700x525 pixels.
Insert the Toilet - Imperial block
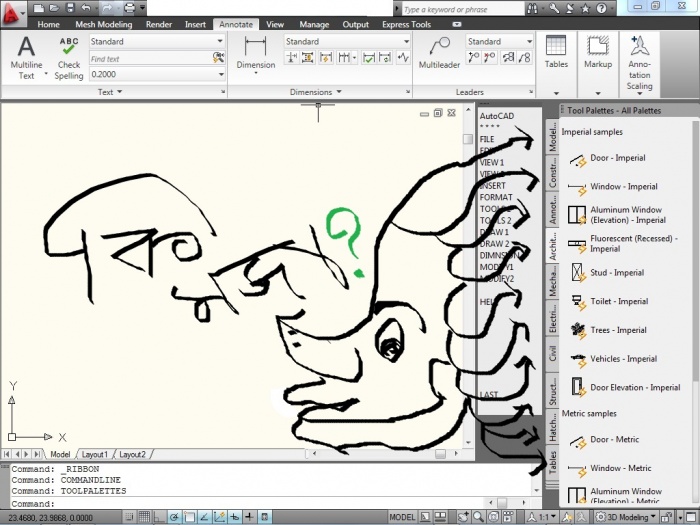[617, 301]
